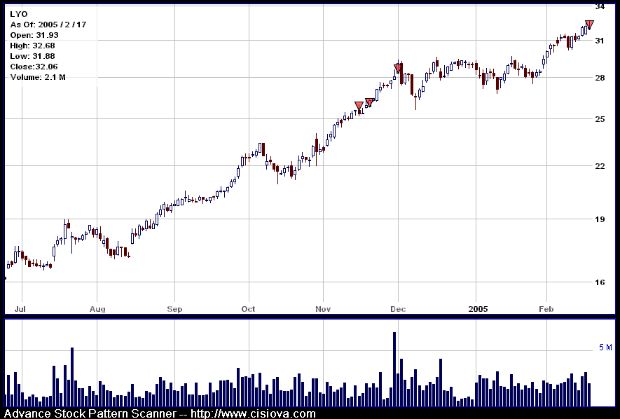Select the earlier of the two mid-November red triangle markers
The width and height of the screenshot is (620, 419).
tap(359, 106)
